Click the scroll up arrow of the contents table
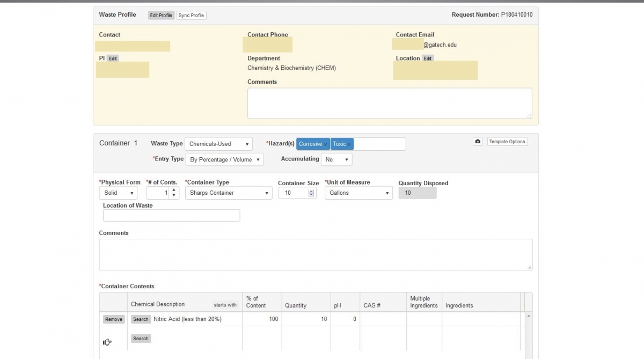This screenshot has width=644, height=359. (529, 316)
